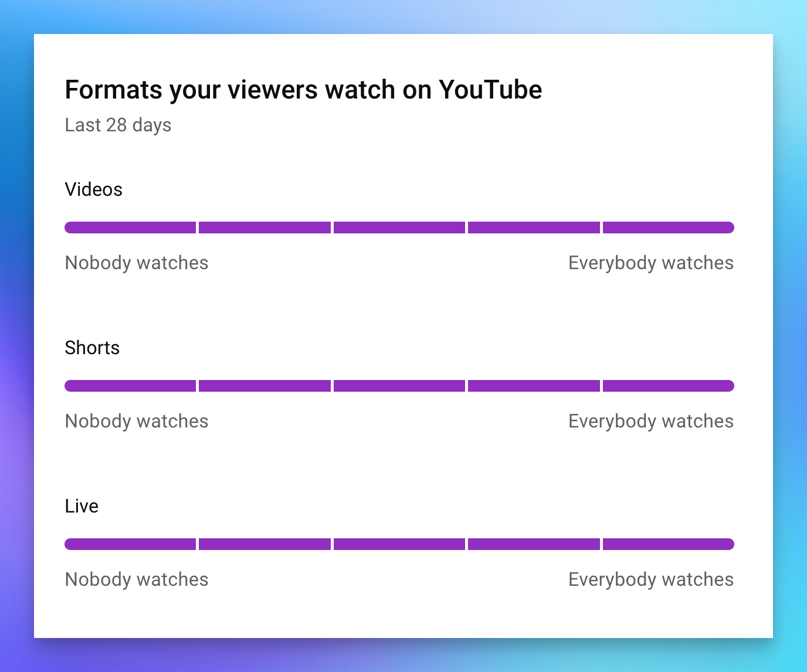
Task: Click "Nobody watches" under the Videos bar
Action: pyautogui.click(x=137, y=263)
